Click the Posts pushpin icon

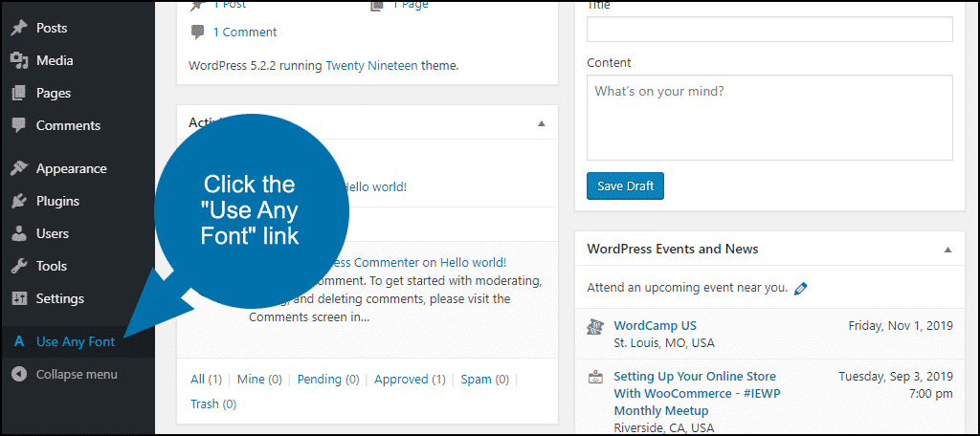18,28
